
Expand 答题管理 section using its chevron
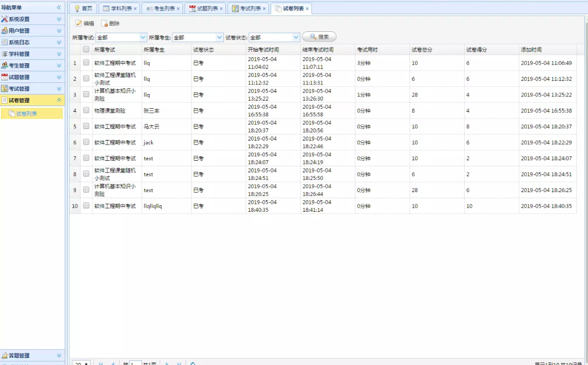tap(59, 355)
